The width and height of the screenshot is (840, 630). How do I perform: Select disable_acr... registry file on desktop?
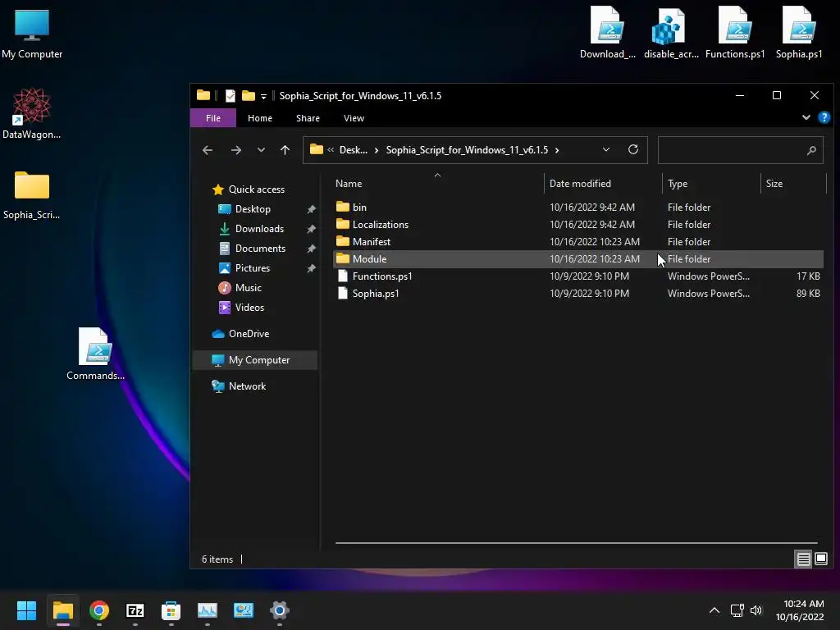(671, 33)
